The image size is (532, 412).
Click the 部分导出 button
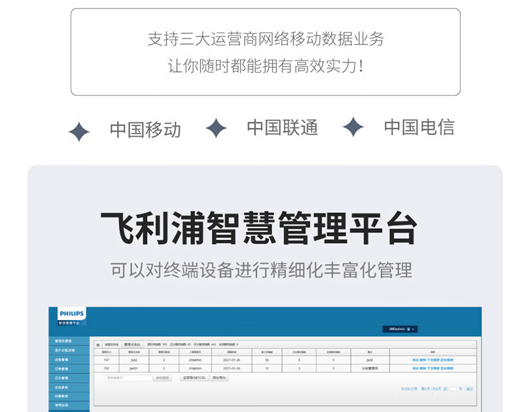[x=219, y=377]
